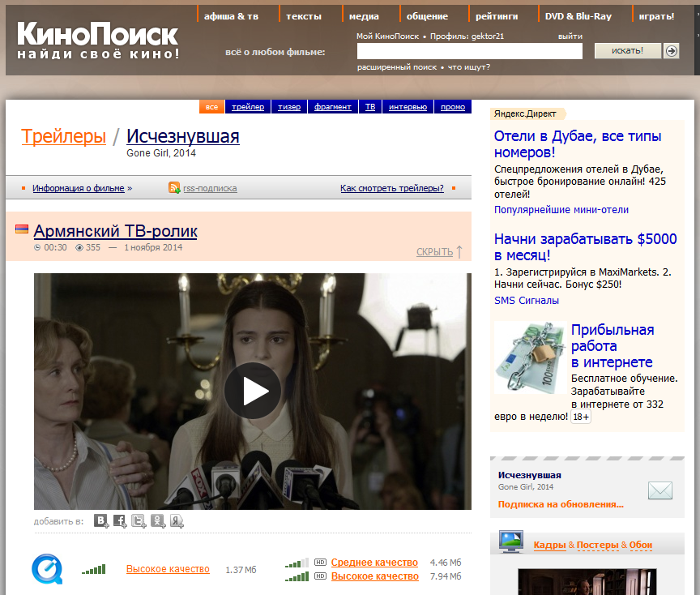700x595 pixels.
Task: Share to Yandex icon
Action: (177, 521)
